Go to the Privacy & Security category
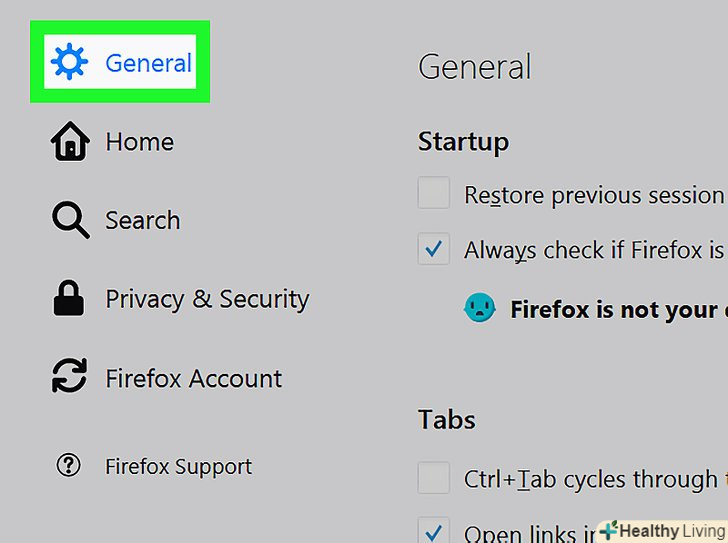This screenshot has width=728, height=543. tap(207, 299)
